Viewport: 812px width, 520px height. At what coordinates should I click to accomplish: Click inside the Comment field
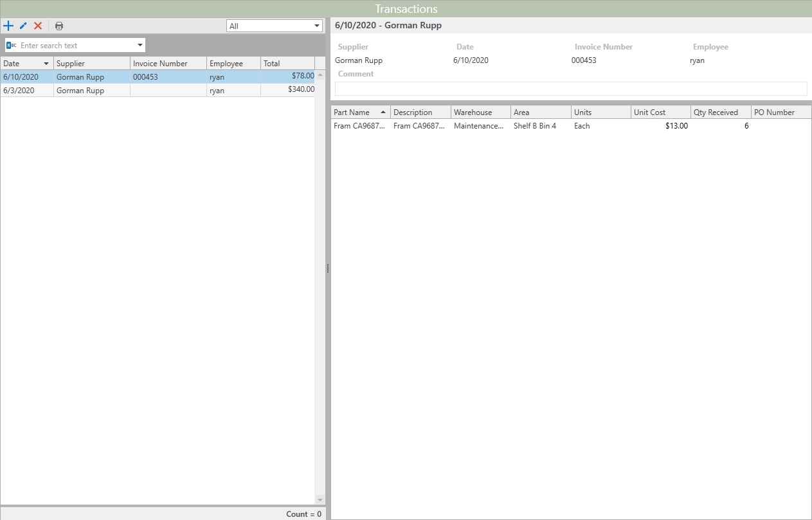571,89
